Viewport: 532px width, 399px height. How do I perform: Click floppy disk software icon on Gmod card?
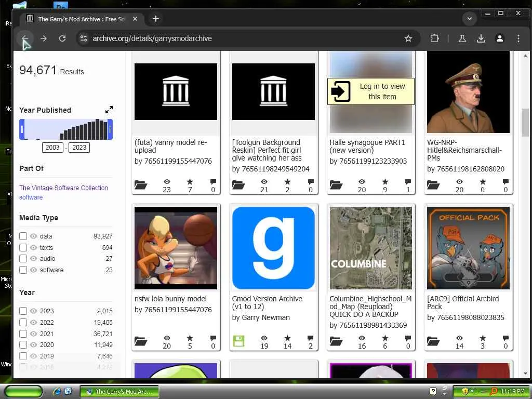[x=238, y=341]
